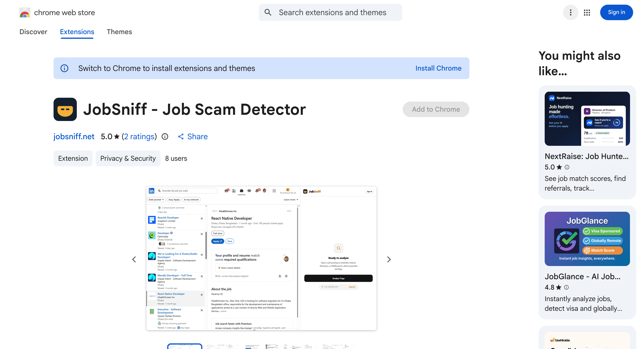Click the Privacy & Security category chip
The image size is (644, 349).
coord(128,158)
